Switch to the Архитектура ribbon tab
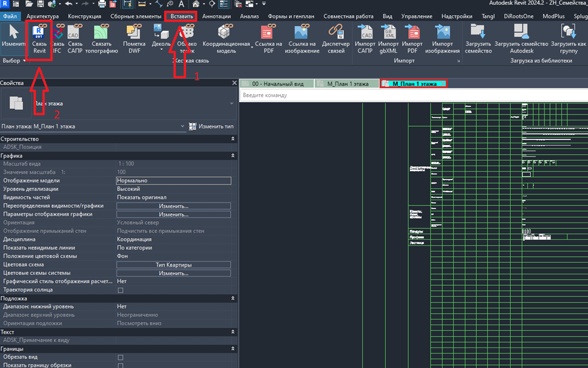 [x=42, y=16]
